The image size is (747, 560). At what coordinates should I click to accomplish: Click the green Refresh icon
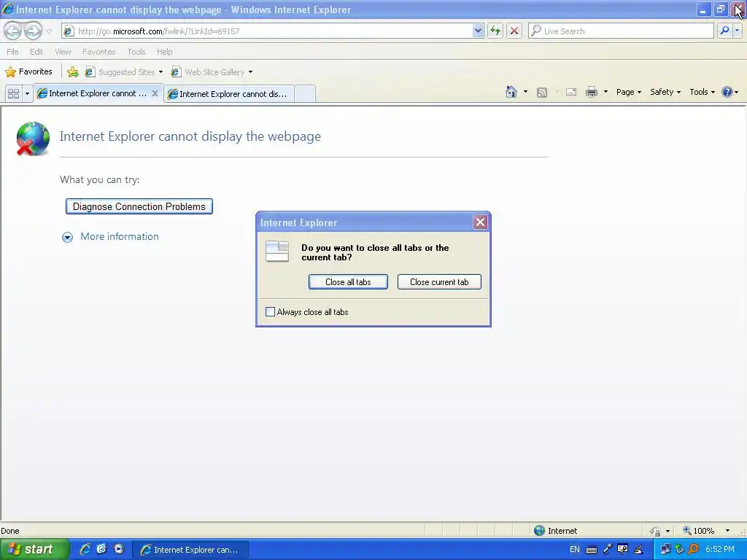[x=495, y=31]
